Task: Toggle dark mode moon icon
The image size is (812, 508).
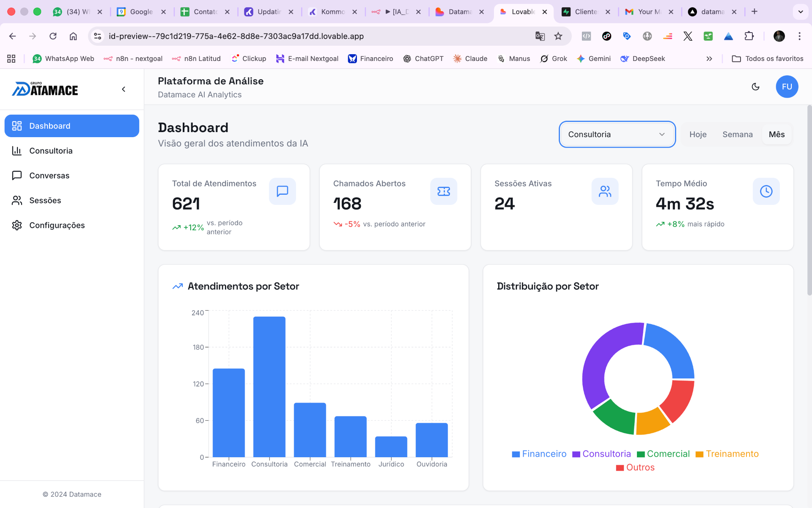Action: 755,87
